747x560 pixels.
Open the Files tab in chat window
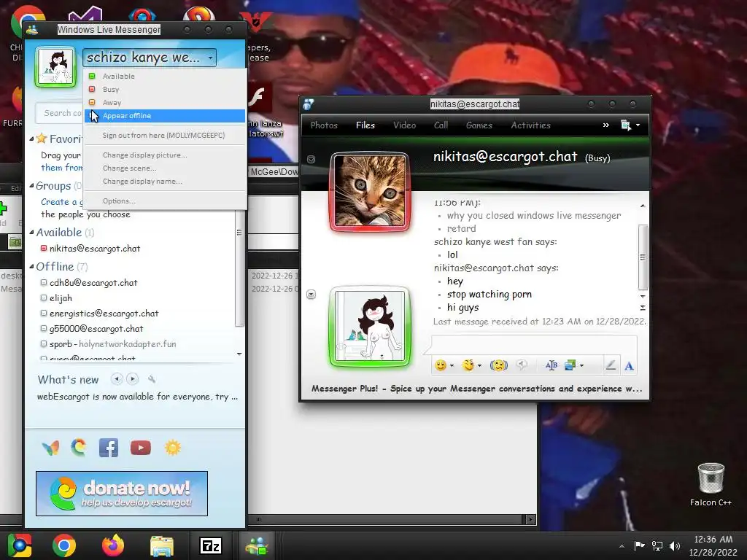tap(365, 125)
